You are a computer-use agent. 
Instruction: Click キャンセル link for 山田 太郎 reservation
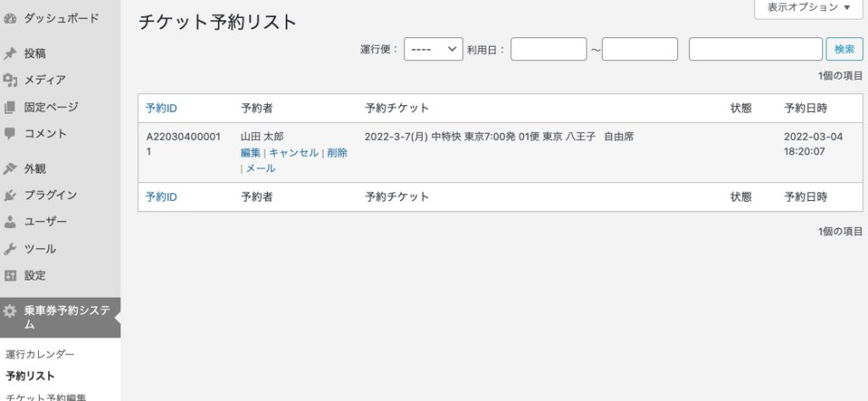(293, 153)
